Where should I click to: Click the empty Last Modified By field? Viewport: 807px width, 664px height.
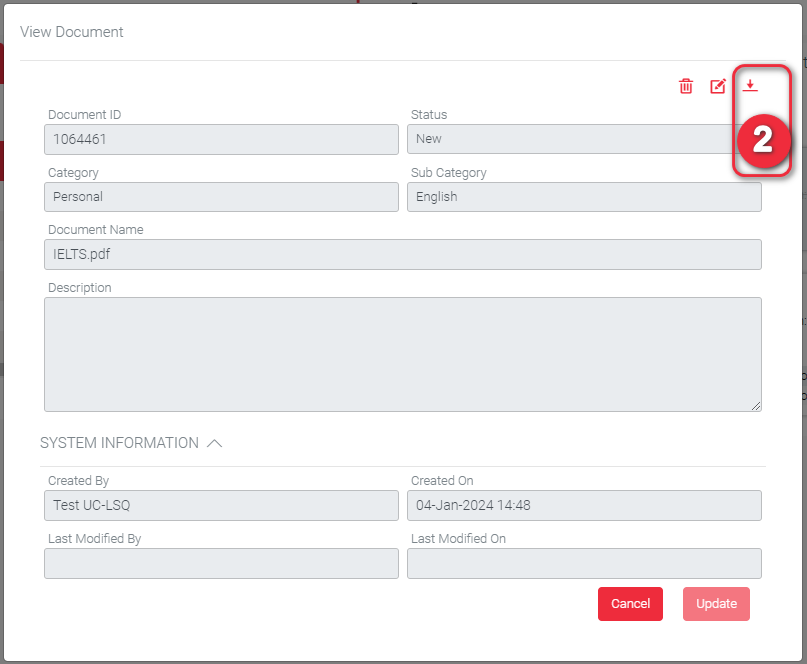coord(221,563)
